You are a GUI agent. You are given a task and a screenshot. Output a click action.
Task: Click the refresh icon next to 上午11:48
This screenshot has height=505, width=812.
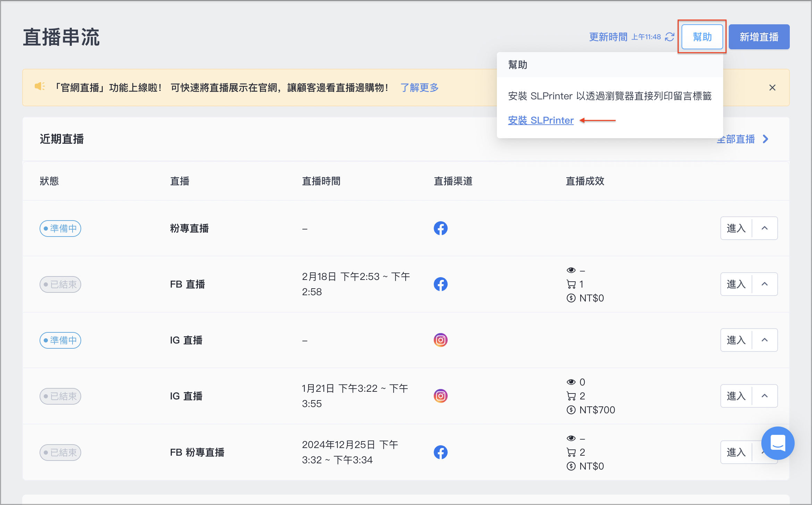coord(670,37)
